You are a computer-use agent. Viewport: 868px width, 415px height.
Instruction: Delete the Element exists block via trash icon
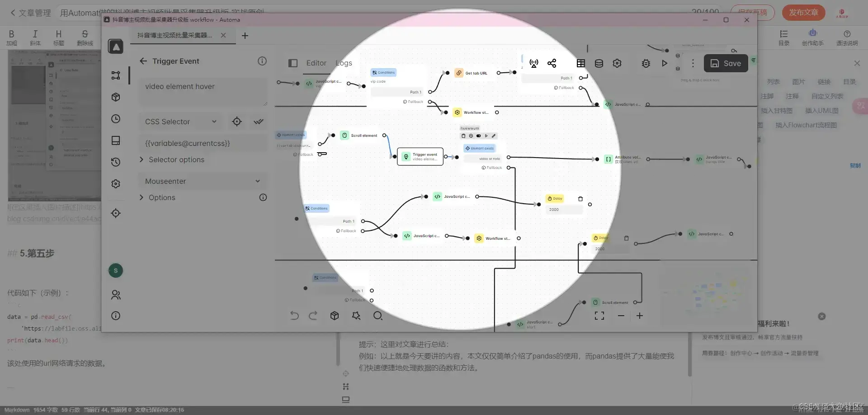point(463,135)
